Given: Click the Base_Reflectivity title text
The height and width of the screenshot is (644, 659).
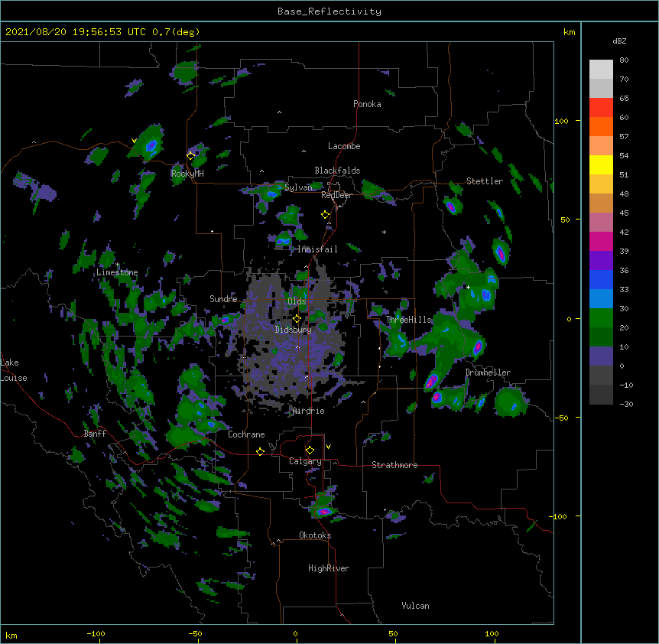Looking at the screenshot, I should pos(329,11).
